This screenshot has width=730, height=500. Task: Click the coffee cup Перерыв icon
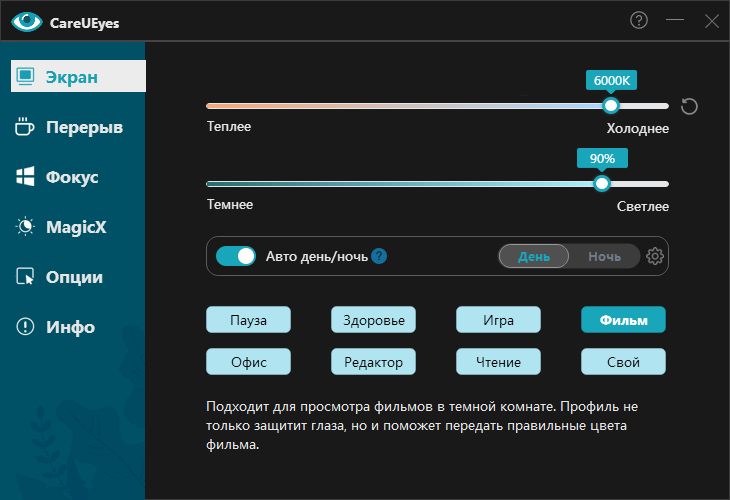[x=25, y=127]
